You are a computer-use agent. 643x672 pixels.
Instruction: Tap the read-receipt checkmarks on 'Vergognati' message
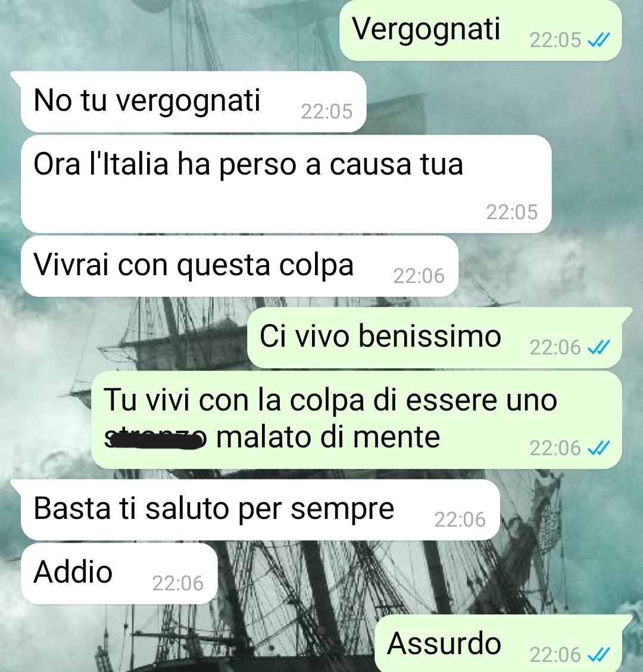click(598, 41)
